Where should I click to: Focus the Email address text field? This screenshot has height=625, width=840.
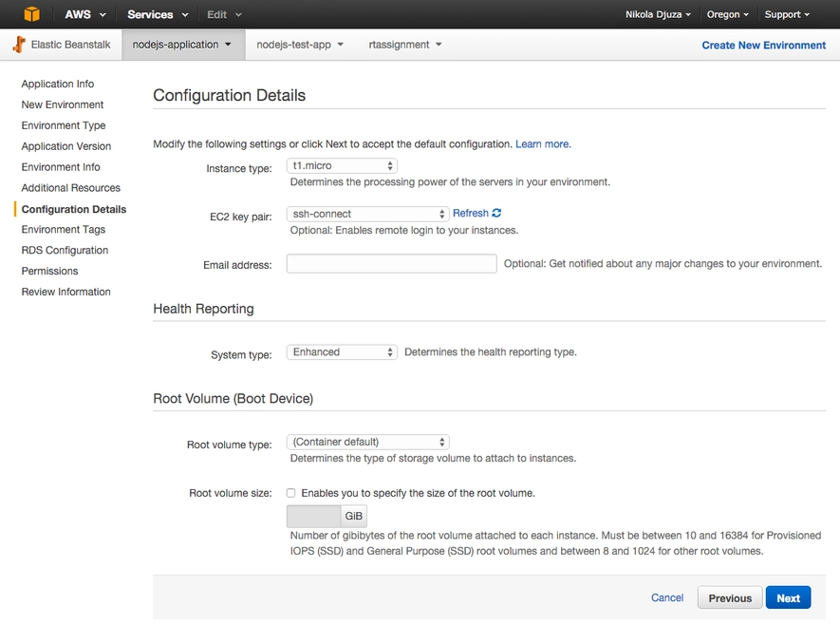pyautogui.click(x=391, y=264)
